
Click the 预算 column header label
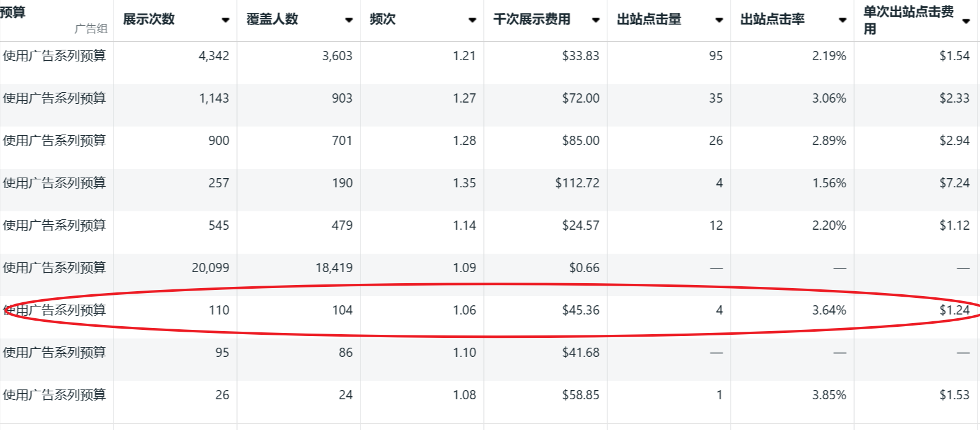(x=12, y=12)
